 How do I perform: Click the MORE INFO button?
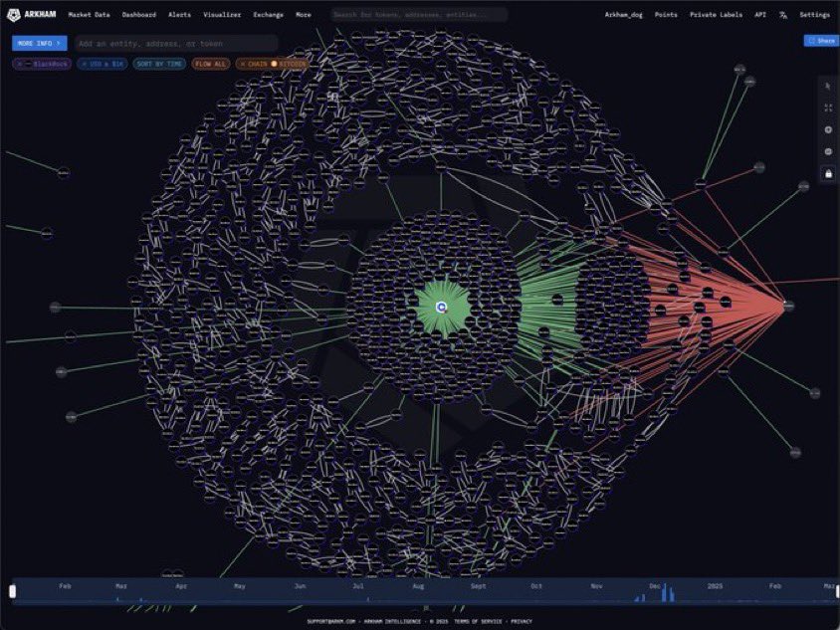pyautogui.click(x=40, y=44)
